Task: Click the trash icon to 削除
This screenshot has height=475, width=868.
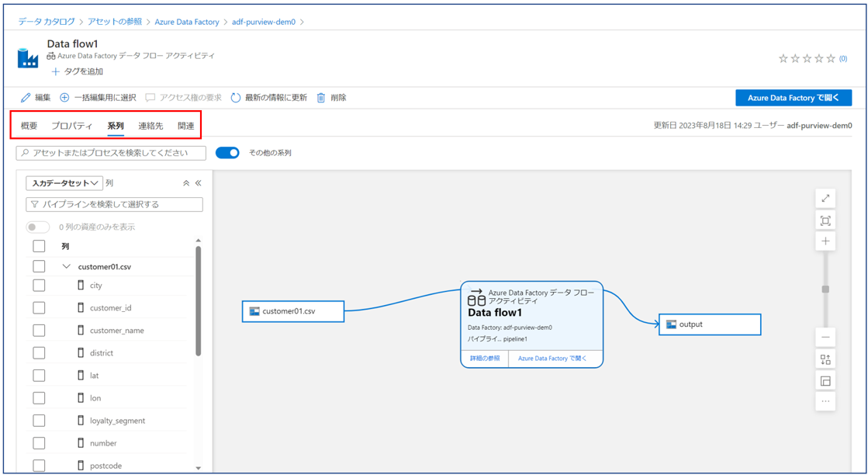Action: pyautogui.click(x=321, y=98)
